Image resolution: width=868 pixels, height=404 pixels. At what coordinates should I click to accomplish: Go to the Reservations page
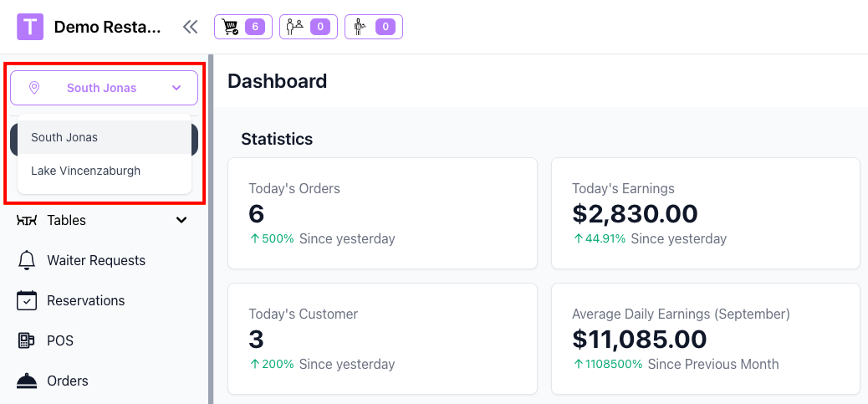pyautogui.click(x=86, y=300)
